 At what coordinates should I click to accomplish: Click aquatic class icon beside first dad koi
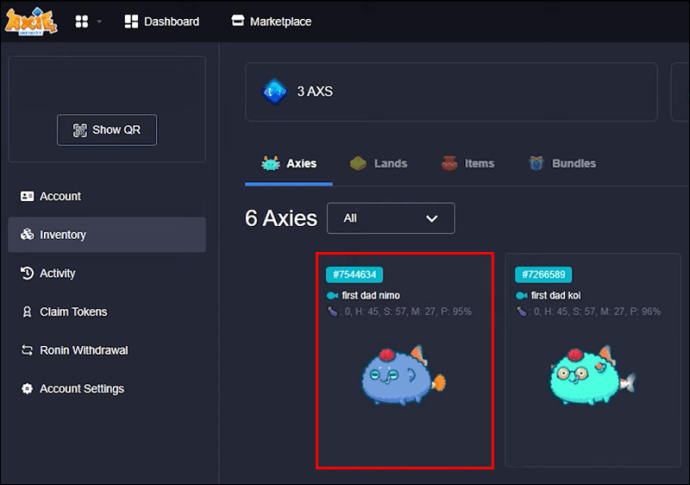pyautogui.click(x=521, y=295)
